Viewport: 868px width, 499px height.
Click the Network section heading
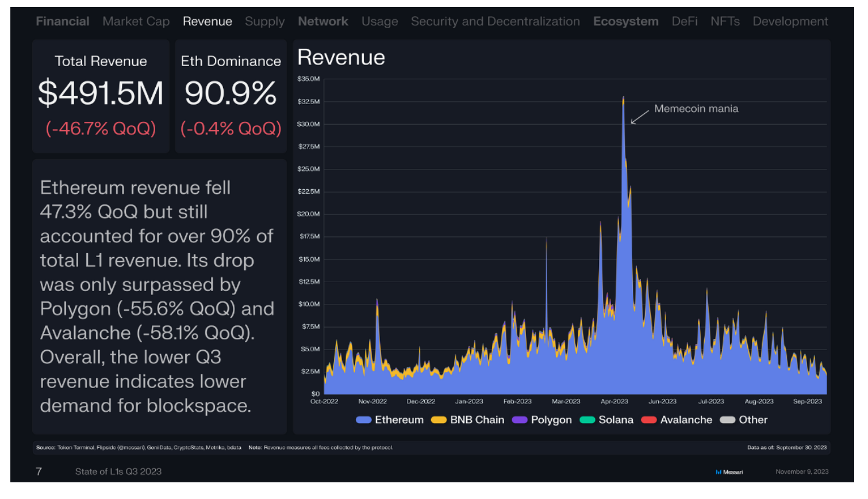click(x=323, y=21)
